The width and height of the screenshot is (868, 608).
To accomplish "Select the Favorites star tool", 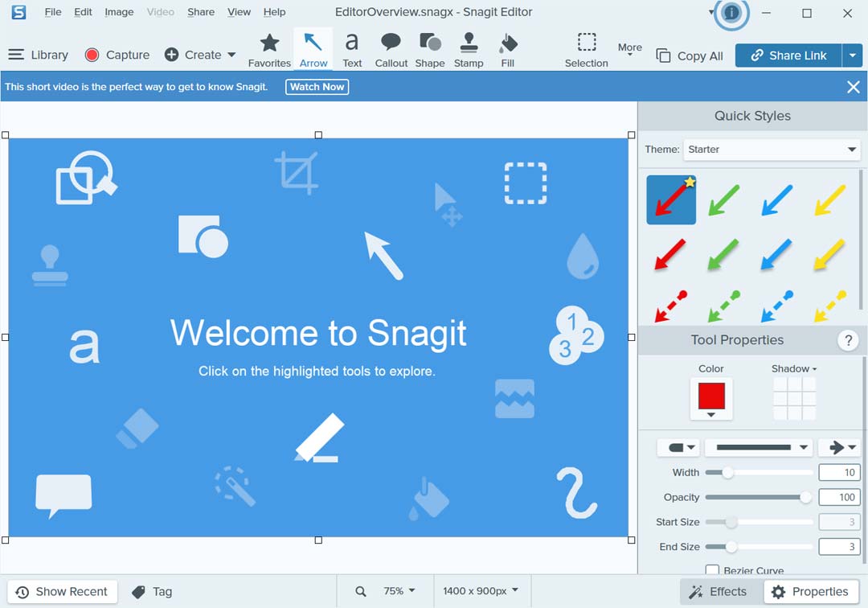I will [x=269, y=50].
